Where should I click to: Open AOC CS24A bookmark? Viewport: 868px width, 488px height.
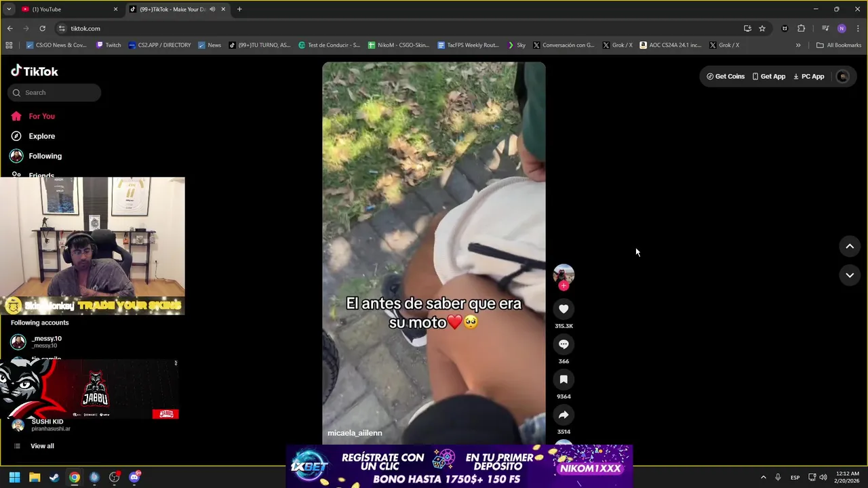(x=671, y=45)
